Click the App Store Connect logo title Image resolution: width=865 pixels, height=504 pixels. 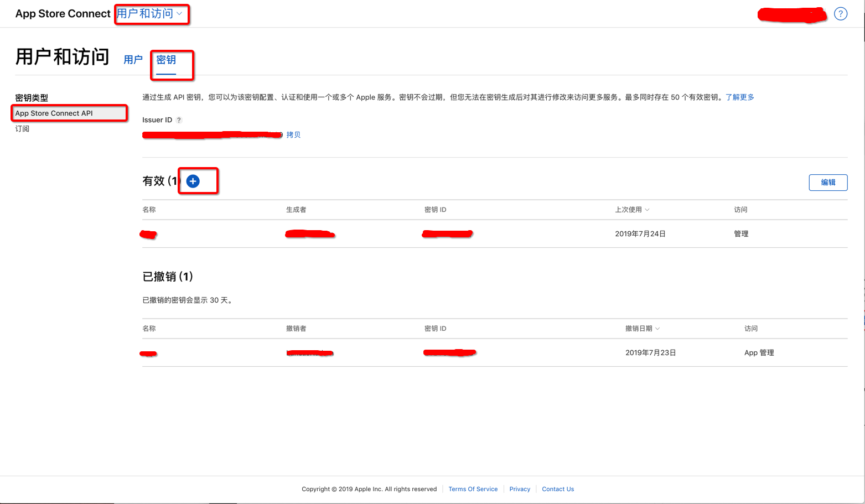coord(63,14)
